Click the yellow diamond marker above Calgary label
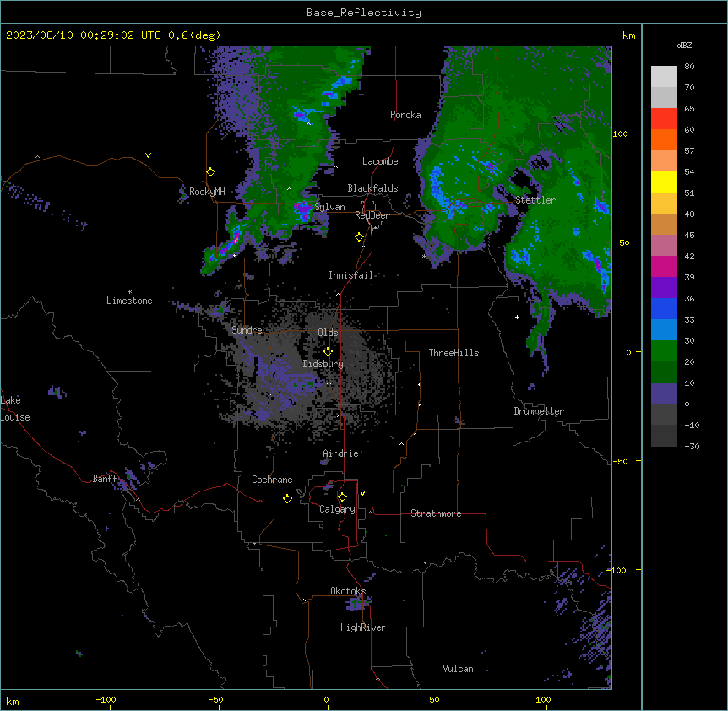 click(x=342, y=497)
